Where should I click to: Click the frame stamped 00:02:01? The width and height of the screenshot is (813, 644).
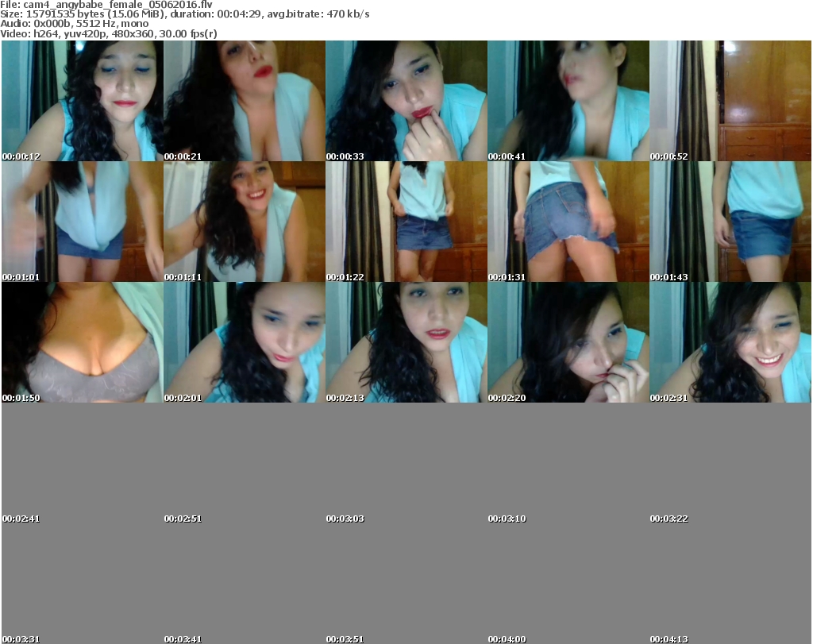(x=245, y=342)
